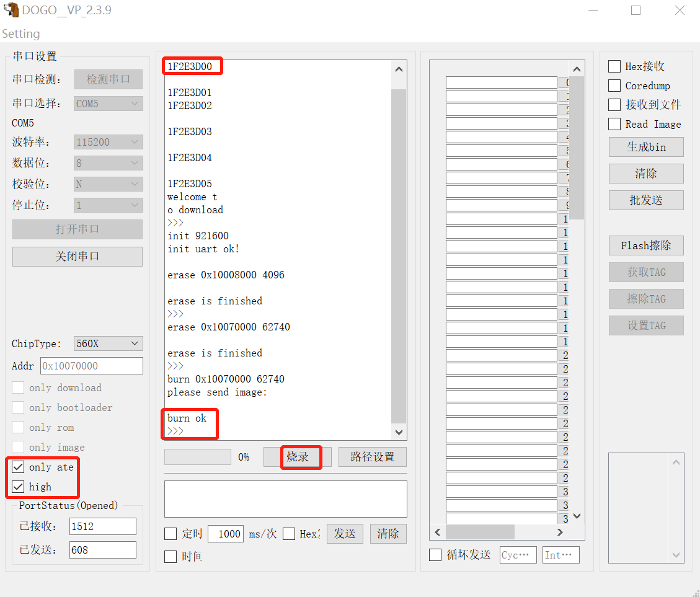Expand the ChipType 560X dropdown
This screenshot has width=700, height=597.
coord(108,343)
